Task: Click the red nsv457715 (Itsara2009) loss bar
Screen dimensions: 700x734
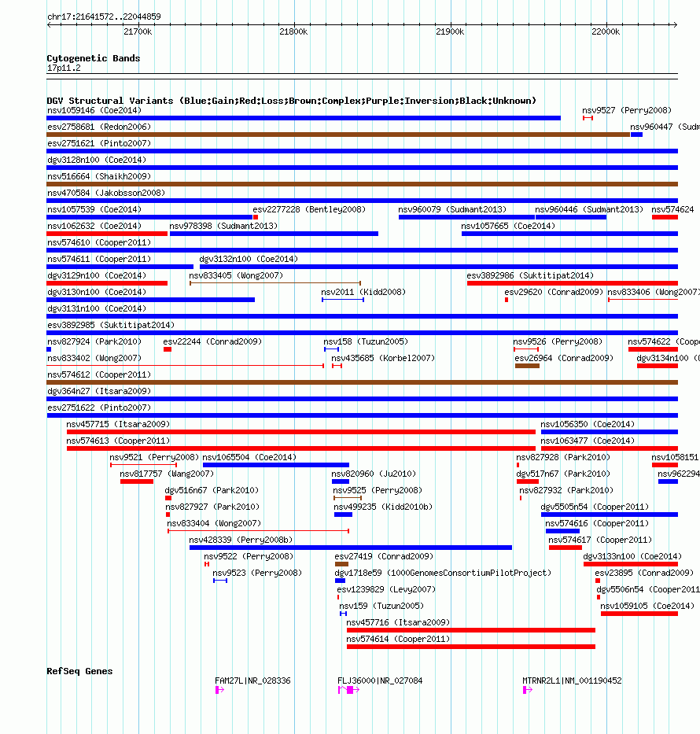Action: point(301,432)
